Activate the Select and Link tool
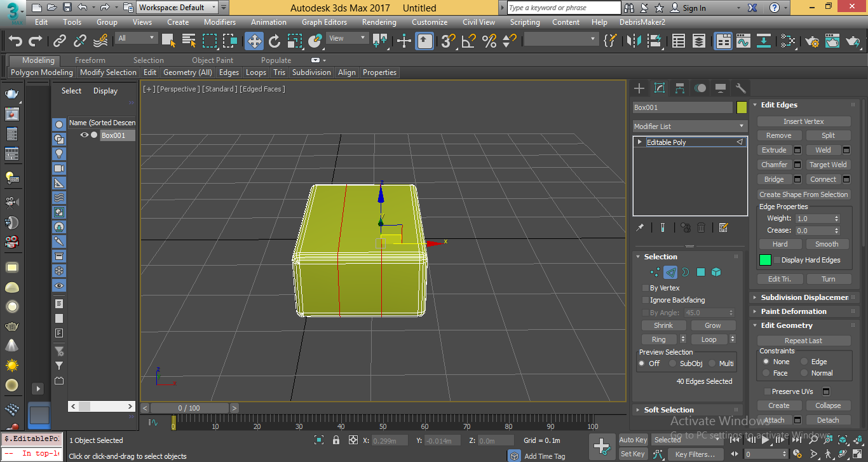Viewport: 868px width, 462px height. pyautogui.click(x=60, y=41)
